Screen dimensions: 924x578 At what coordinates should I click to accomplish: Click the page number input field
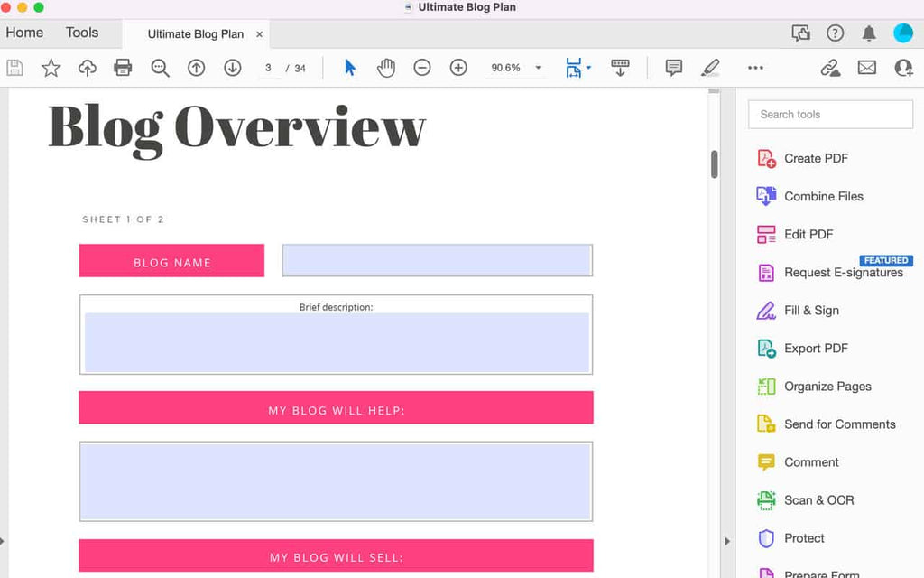pyautogui.click(x=268, y=67)
